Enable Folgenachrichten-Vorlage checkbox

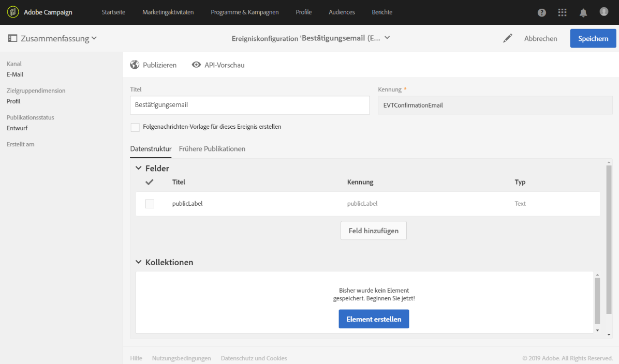point(135,127)
